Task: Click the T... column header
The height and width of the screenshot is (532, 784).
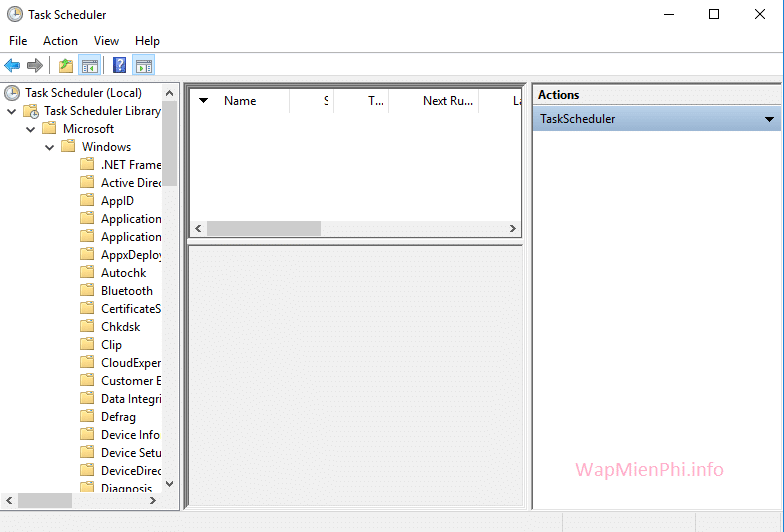Action: [362, 101]
